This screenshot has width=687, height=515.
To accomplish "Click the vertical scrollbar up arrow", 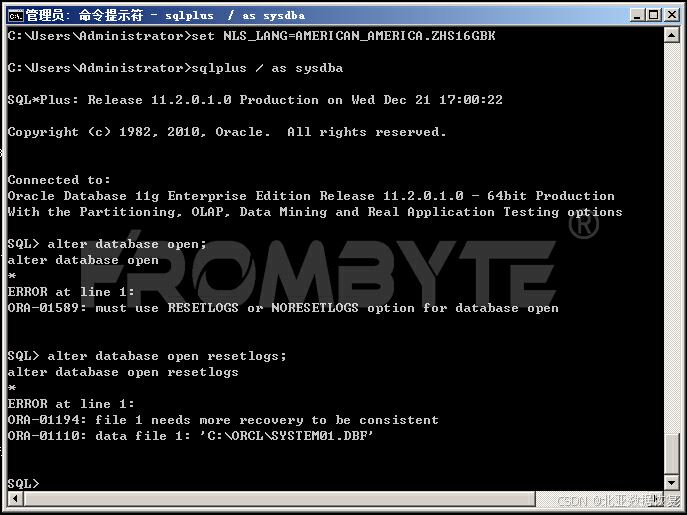I will pyautogui.click(x=672, y=35).
